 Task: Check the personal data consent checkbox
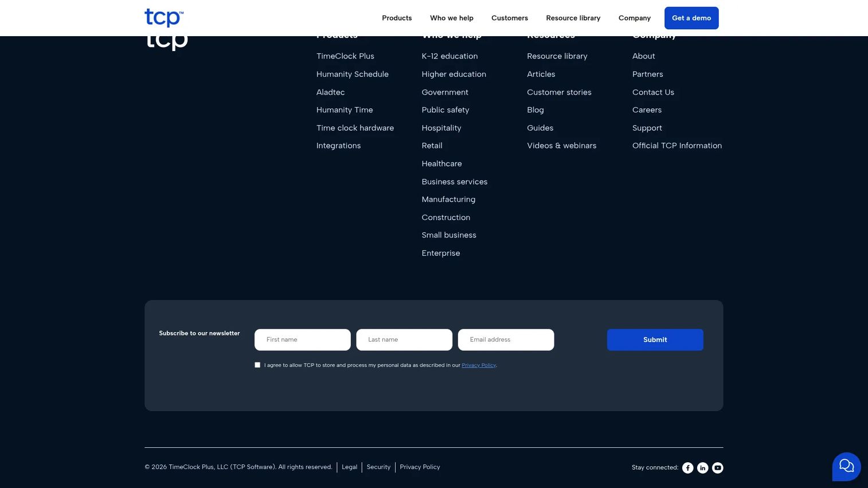pyautogui.click(x=257, y=365)
